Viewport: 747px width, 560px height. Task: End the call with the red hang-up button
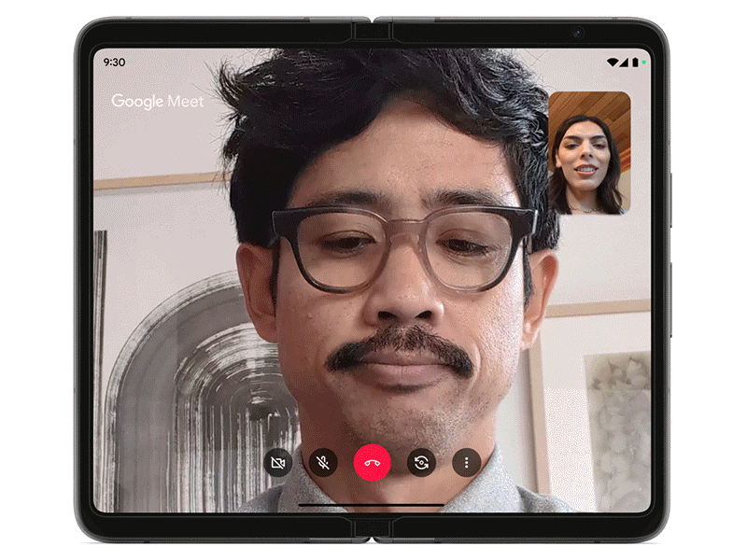372,461
